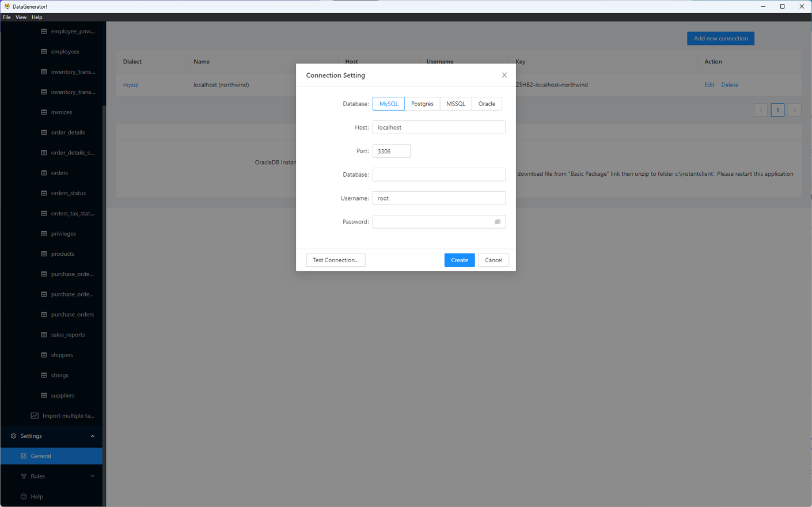The height and width of the screenshot is (507, 812).
Task: Click the table icon next to invoices
Action: tap(44, 112)
